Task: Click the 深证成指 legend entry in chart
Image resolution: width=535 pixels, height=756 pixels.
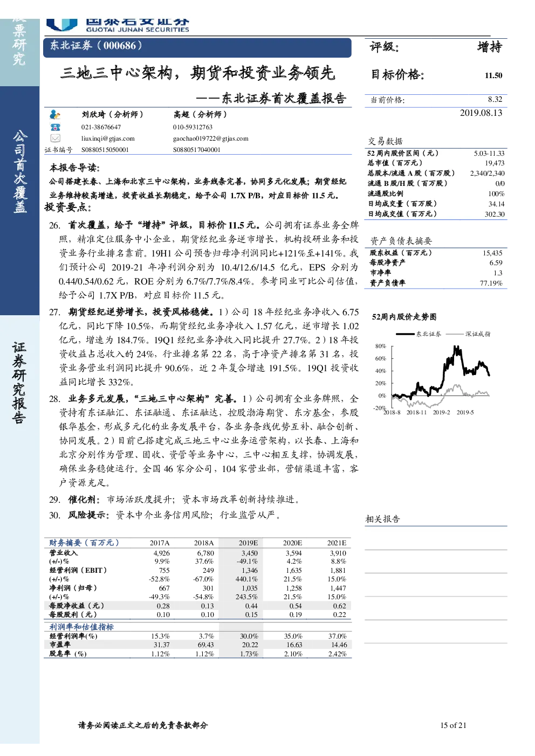Action: pyautogui.click(x=469, y=334)
